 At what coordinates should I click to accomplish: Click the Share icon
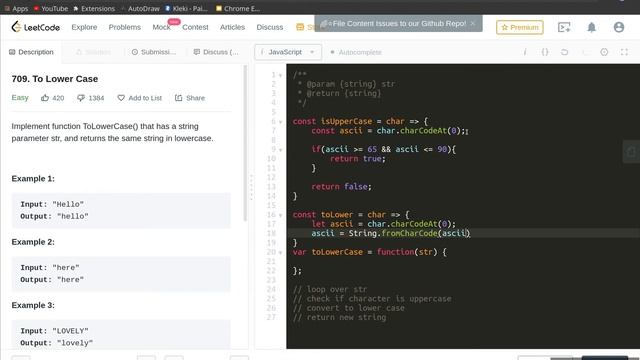point(178,98)
